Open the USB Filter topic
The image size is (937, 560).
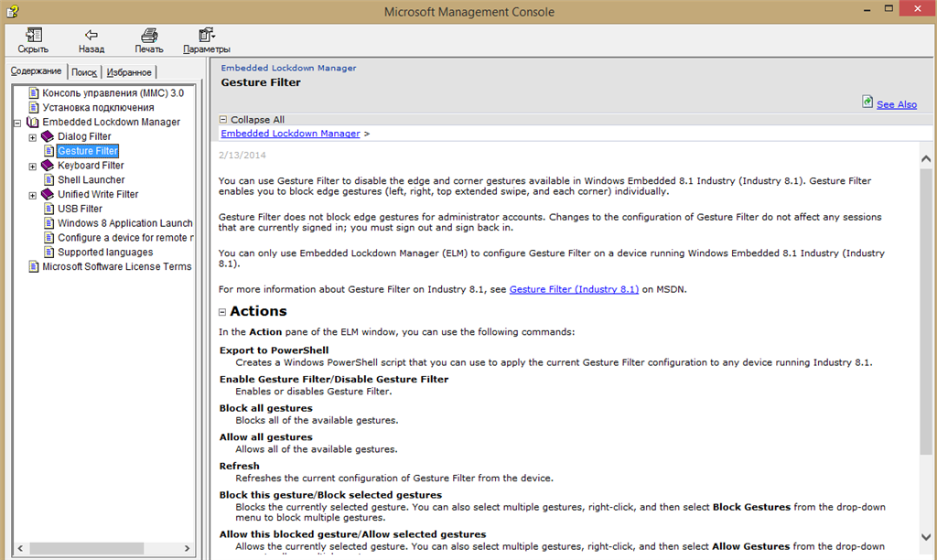tap(81, 209)
